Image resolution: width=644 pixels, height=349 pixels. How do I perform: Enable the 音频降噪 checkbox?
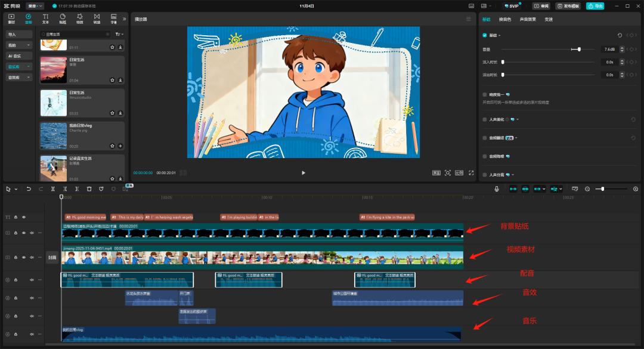click(x=485, y=156)
